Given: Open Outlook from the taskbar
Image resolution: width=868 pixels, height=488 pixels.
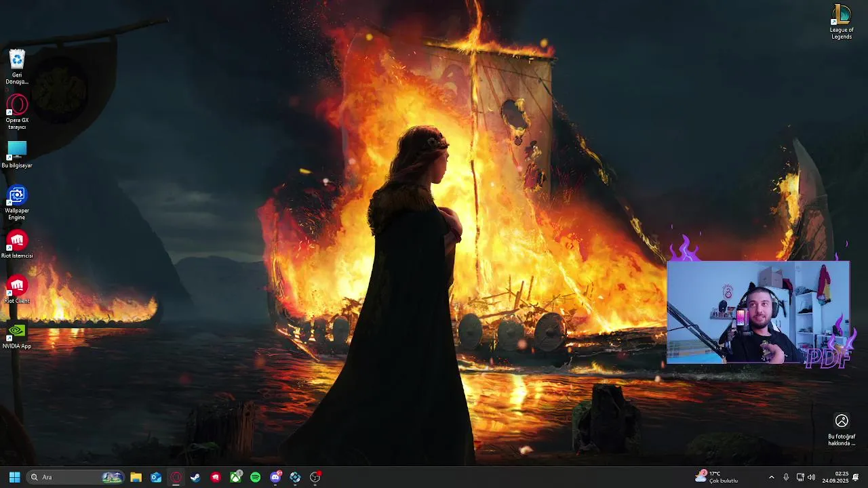Looking at the screenshot, I should tap(156, 477).
